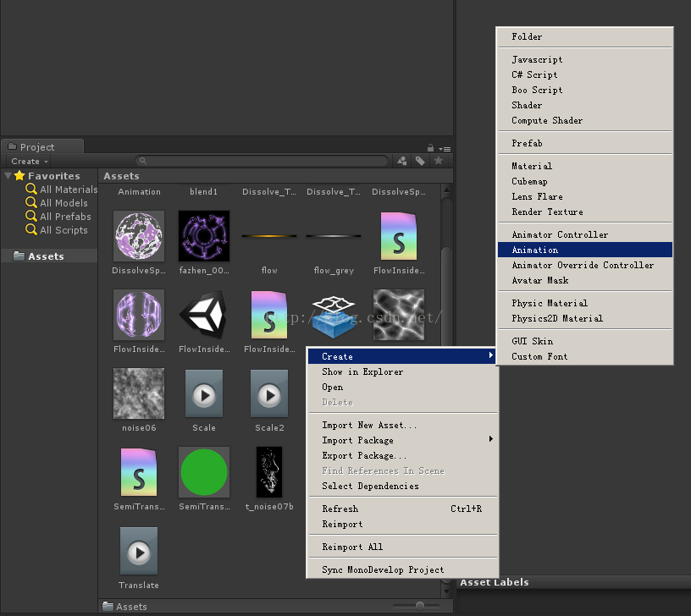Click the Project panel search field

click(x=262, y=161)
